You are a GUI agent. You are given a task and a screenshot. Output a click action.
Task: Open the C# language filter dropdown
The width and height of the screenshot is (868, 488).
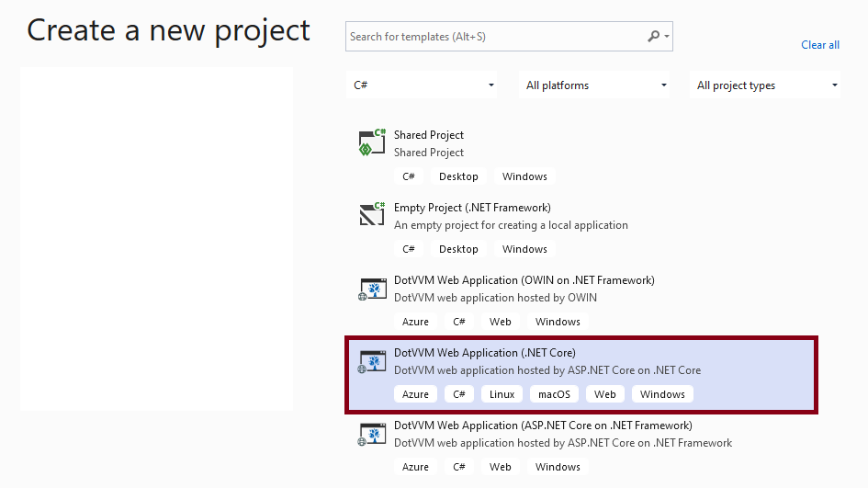[x=422, y=85]
